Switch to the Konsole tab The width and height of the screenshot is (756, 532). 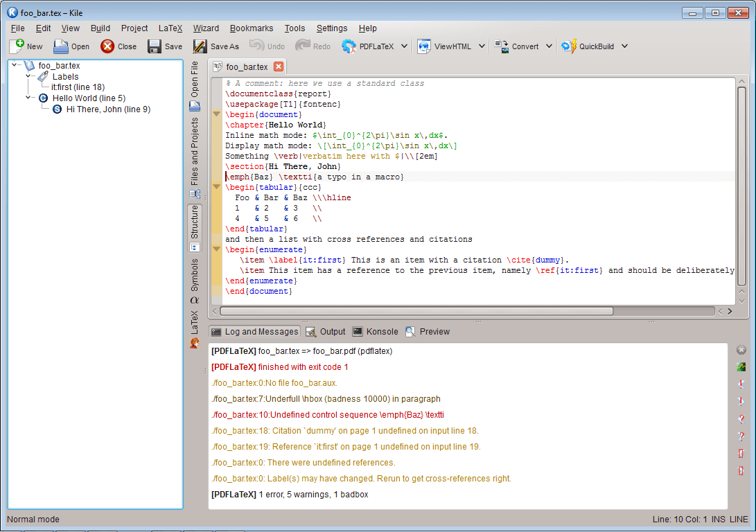click(x=375, y=332)
